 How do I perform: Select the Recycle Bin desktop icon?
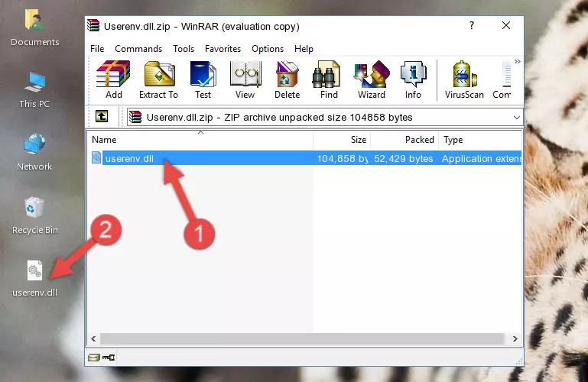35,215
